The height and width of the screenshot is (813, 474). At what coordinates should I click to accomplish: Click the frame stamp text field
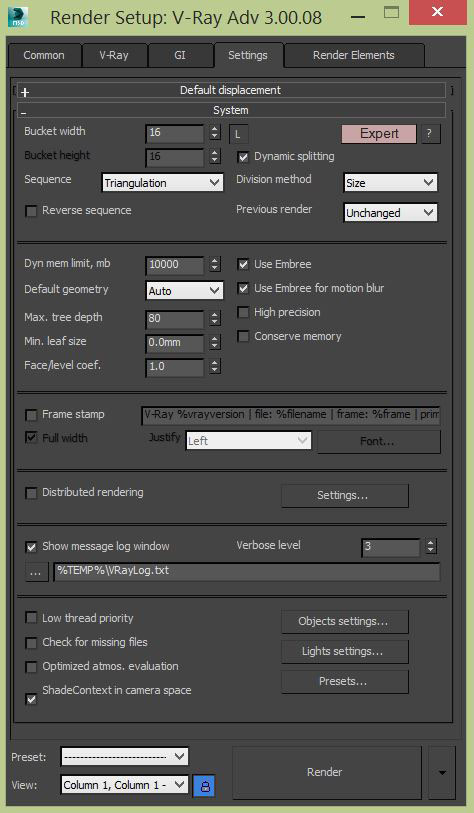click(x=290, y=415)
